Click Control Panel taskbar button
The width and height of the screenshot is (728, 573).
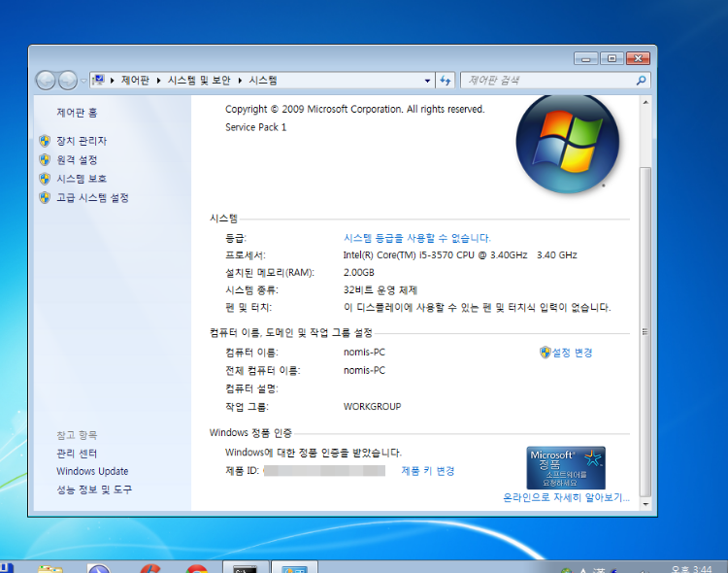tap(294, 567)
